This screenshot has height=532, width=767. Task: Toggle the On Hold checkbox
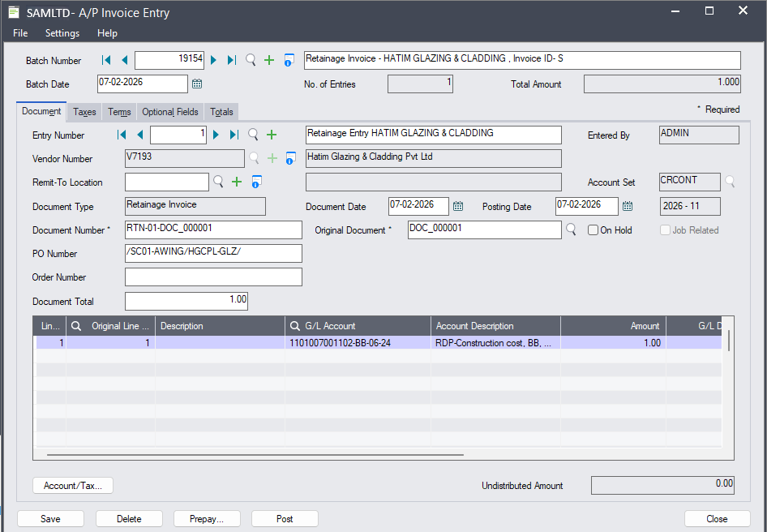pos(593,230)
